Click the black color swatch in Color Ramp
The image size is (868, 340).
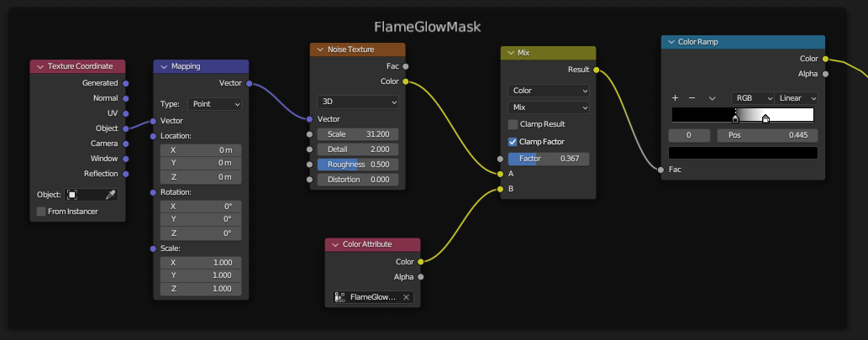click(x=743, y=153)
